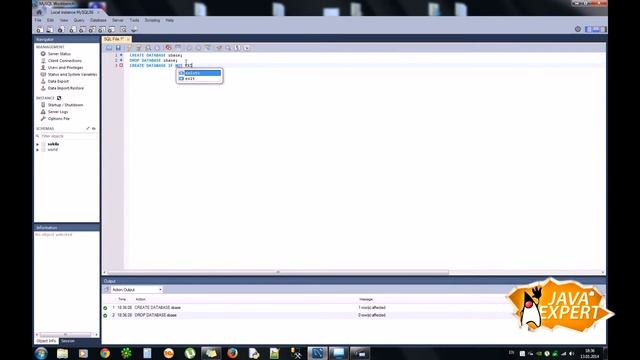The width and height of the screenshot is (640, 360).
Task: Click the refresh schemas icon in the SCHEMAS header
Action: click(x=93, y=129)
